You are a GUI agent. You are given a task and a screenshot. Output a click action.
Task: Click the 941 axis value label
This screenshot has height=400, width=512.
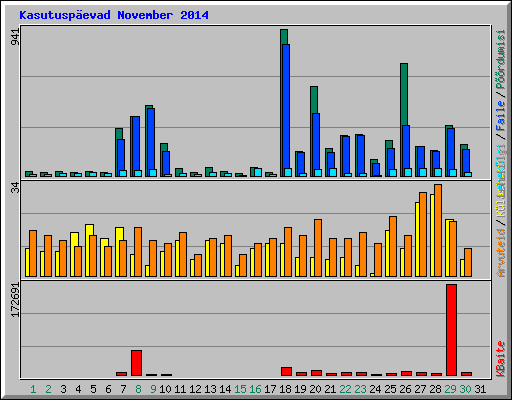tap(15, 37)
